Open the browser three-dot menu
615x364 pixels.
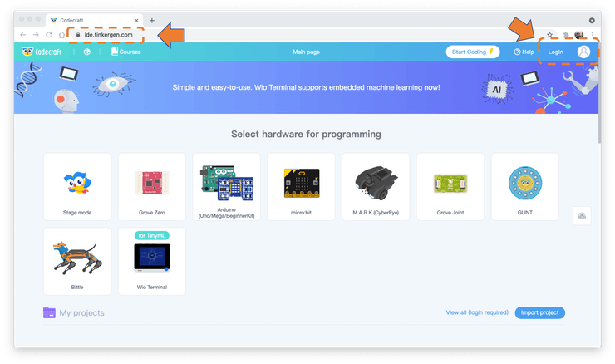tap(593, 35)
